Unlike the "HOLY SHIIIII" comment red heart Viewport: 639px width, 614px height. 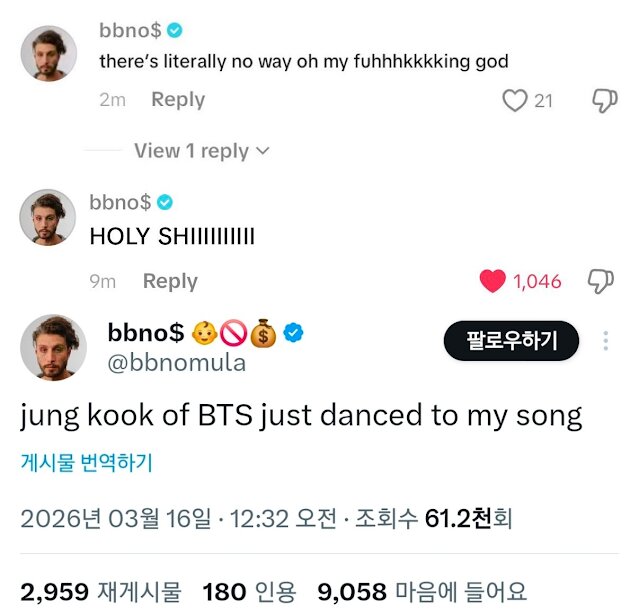pyautogui.click(x=493, y=281)
